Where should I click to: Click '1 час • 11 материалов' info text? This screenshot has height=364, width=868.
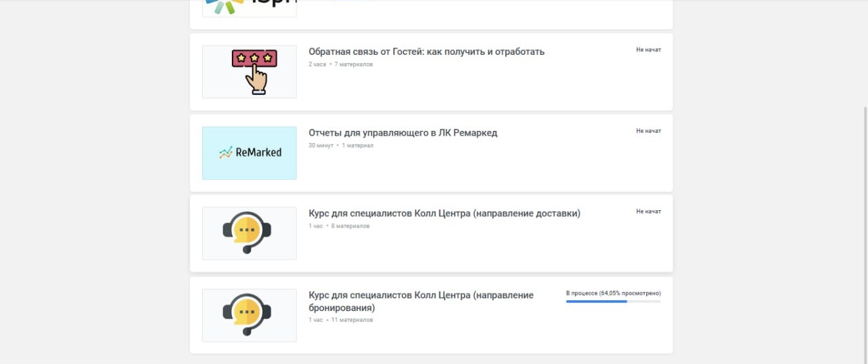pyautogui.click(x=340, y=320)
